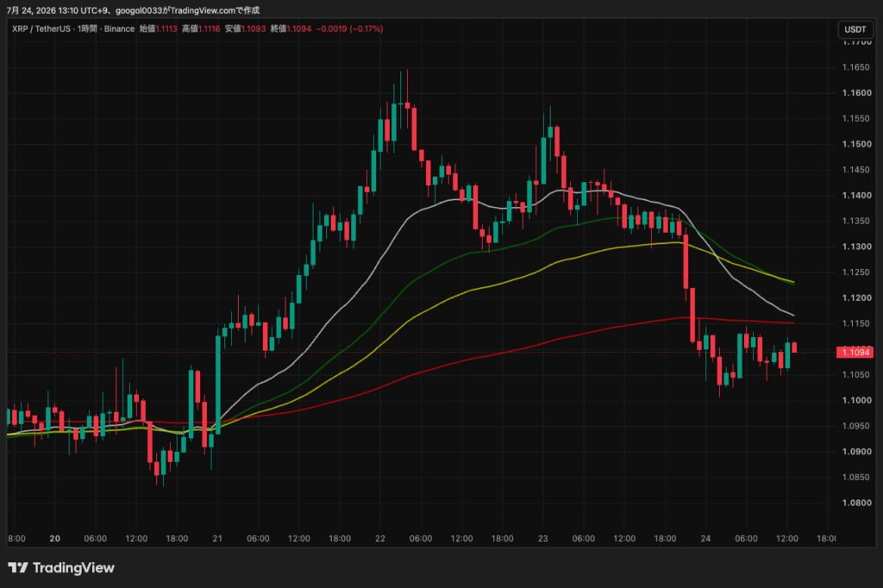Click the high price 高値 value in header
Viewport: 883px width, 588px height.
click(x=209, y=28)
